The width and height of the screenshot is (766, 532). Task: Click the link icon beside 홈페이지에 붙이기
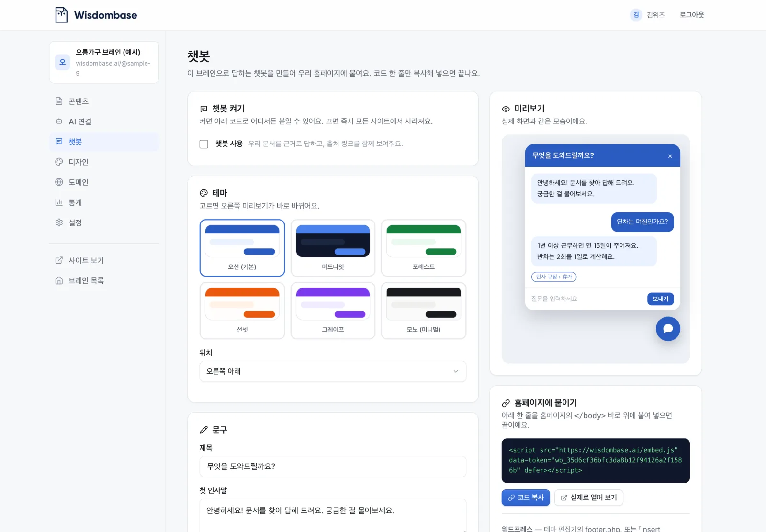(506, 403)
